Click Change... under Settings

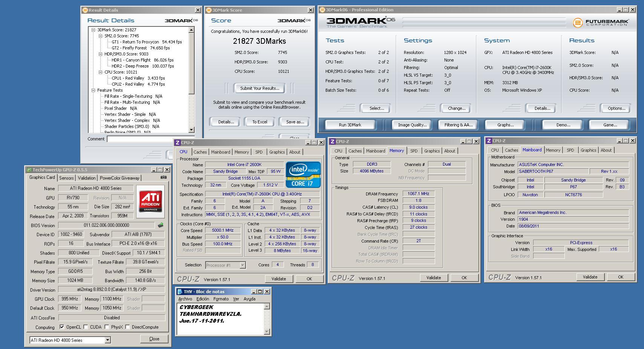coord(457,108)
